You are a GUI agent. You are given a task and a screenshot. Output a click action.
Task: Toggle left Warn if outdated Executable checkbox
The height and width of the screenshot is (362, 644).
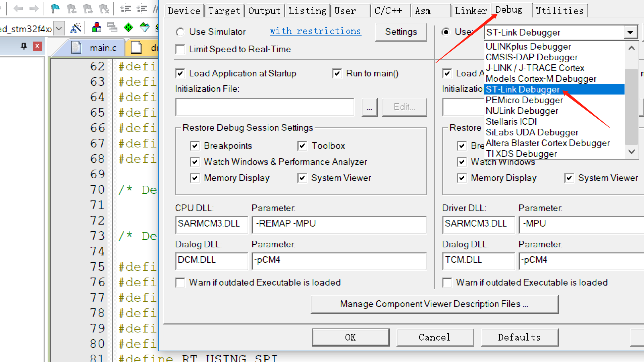click(x=180, y=283)
